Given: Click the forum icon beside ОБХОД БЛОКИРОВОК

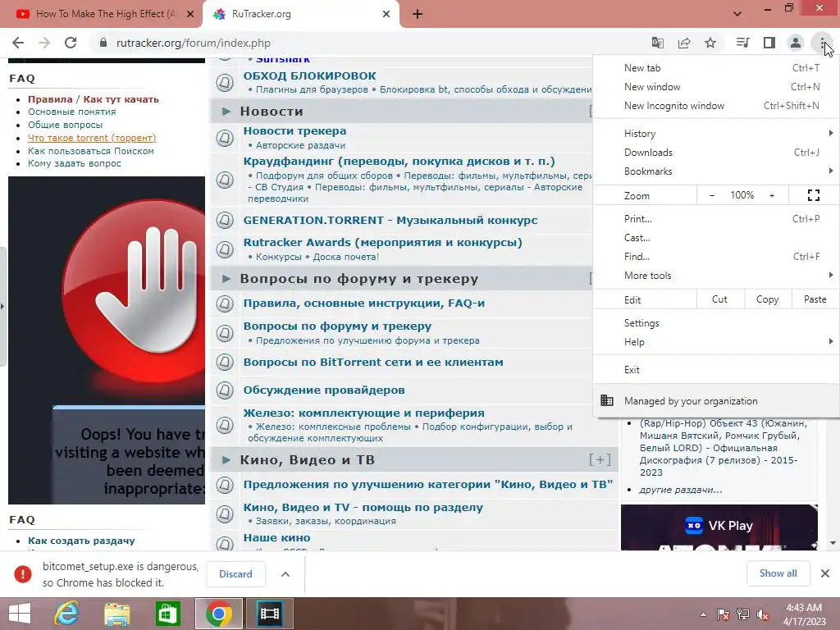Looking at the screenshot, I should pyautogui.click(x=225, y=82).
